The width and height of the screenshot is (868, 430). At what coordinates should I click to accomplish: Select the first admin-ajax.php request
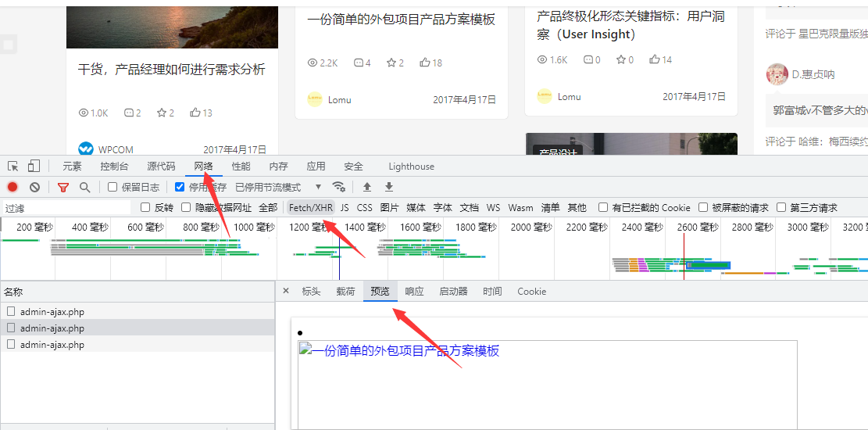138,311
